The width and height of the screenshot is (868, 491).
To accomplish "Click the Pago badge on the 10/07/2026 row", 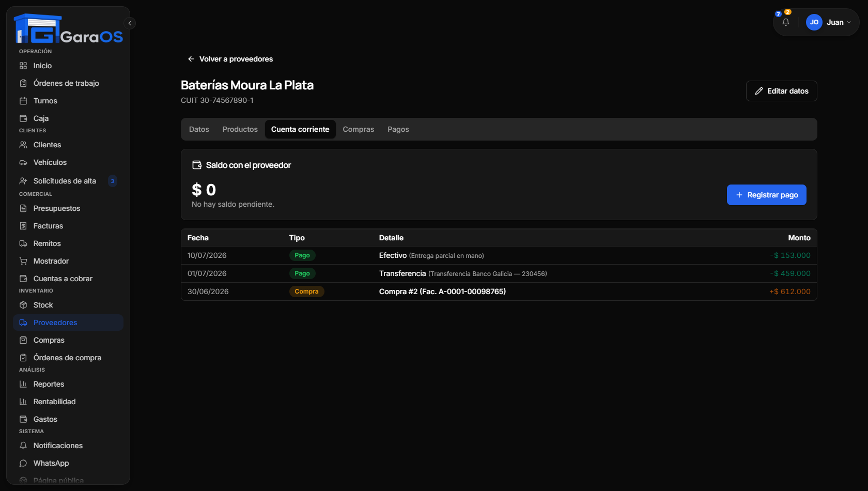I will [x=302, y=255].
